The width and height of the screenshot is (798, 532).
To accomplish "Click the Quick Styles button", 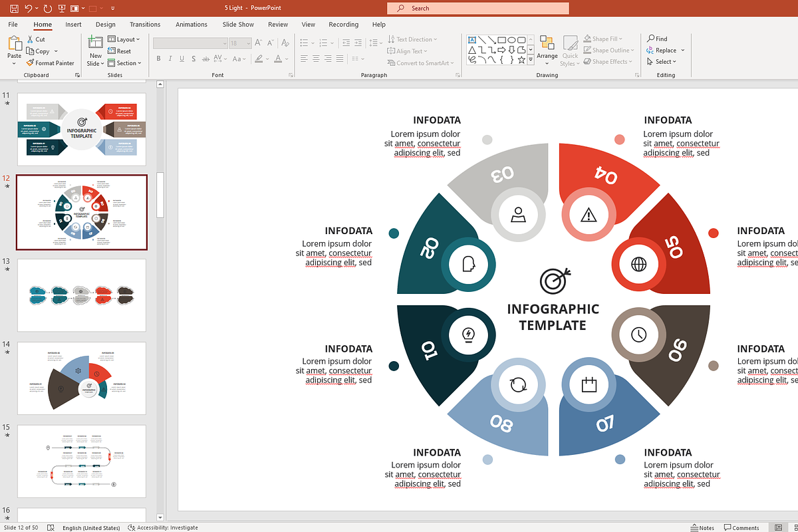I will click(x=570, y=50).
